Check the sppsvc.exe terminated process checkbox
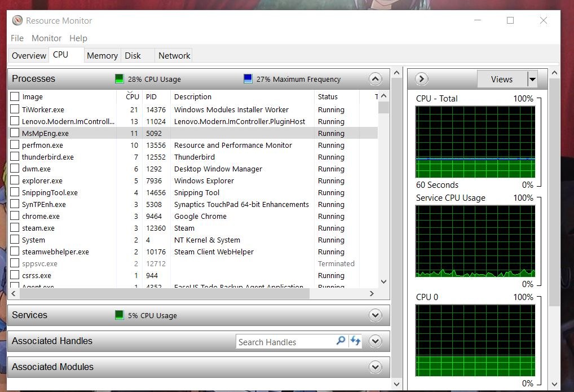This screenshot has height=392, width=574. [x=15, y=263]
